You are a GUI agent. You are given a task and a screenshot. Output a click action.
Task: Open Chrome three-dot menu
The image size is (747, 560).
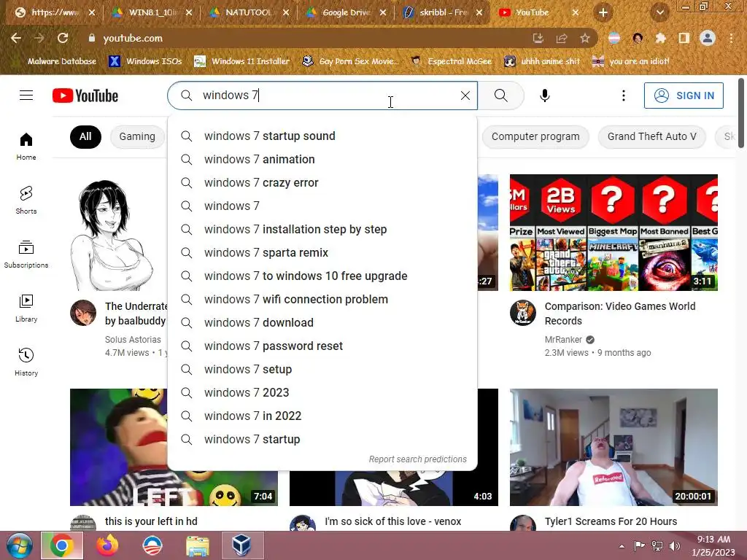coord(731,38)
